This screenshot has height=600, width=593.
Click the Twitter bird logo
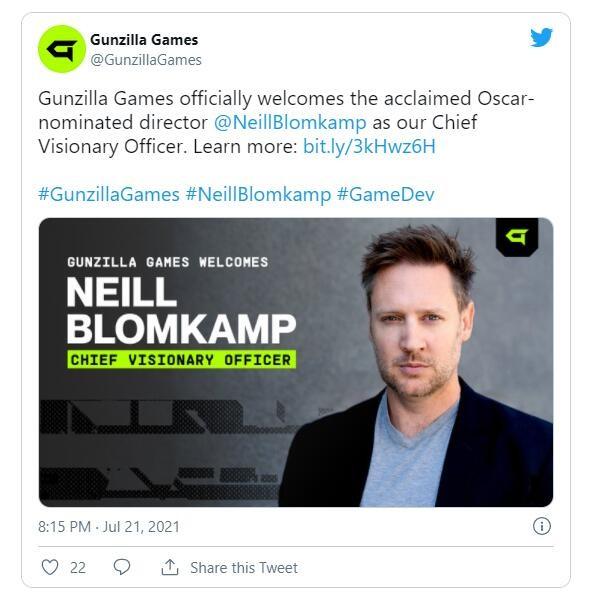541,37
